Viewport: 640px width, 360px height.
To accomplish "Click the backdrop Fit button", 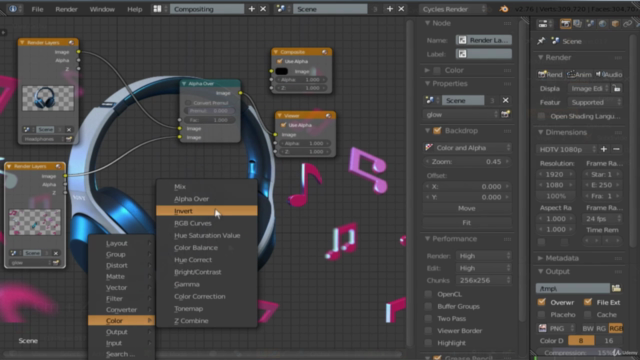I will 467,223.
